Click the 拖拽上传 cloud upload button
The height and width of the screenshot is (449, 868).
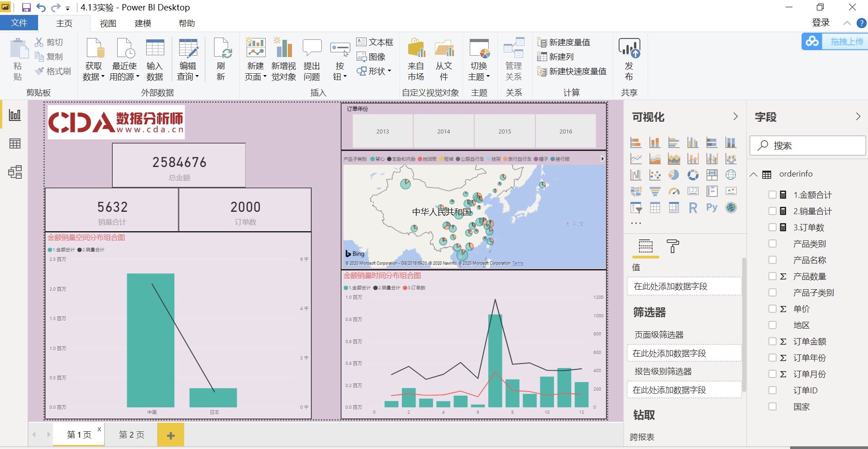tap(835, 42)
